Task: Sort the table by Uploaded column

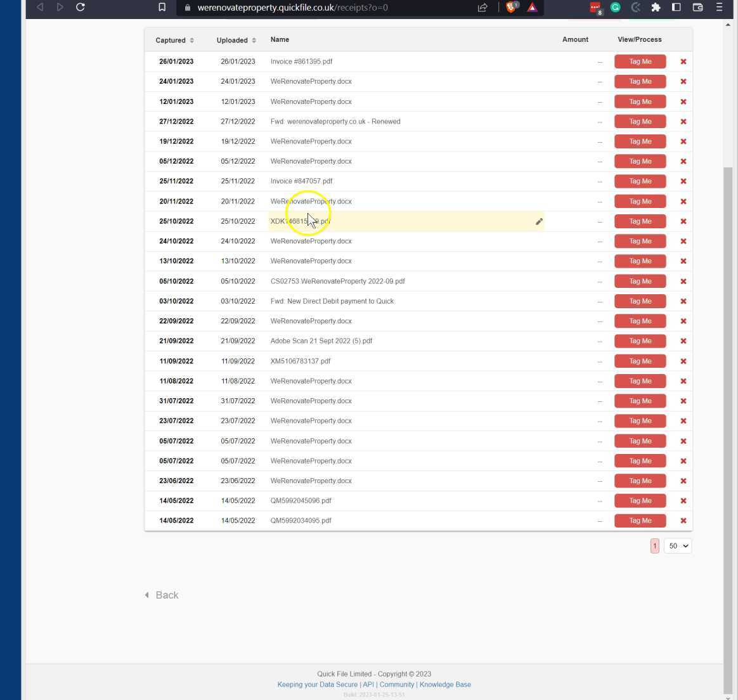Action: pyautogui.click(x=236, y=41)
